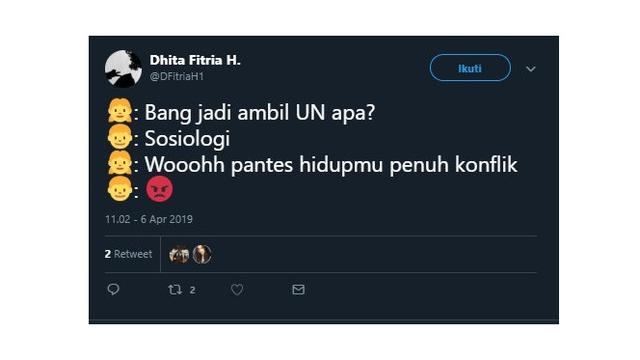This screenshot has height=360, width=640.
Task: Open Dhita Fitria H. profile avatar
Action: (x=123, y=69)
